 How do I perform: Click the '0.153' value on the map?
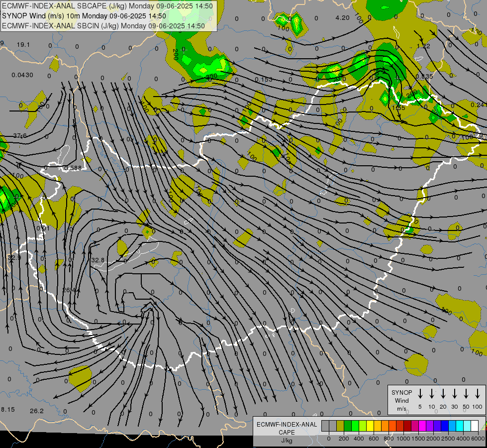[263, 80]
